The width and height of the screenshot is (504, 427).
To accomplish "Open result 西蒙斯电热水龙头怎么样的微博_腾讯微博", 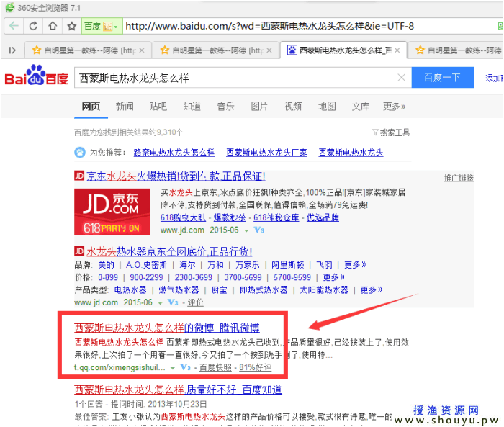I will click(167, 328).
